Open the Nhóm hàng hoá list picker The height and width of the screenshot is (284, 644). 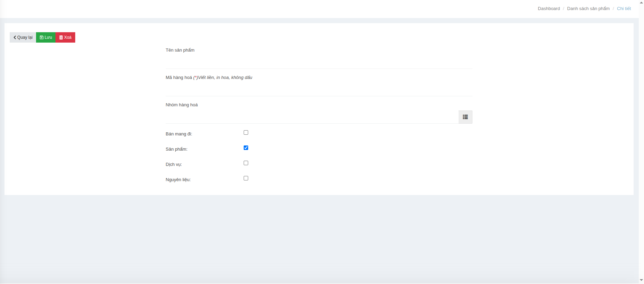[x=465, y=117]
